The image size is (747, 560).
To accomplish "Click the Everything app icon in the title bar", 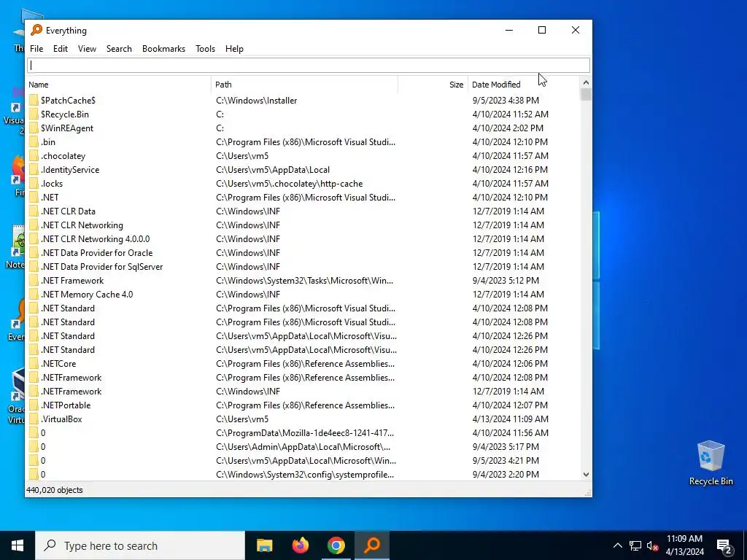I will tap(36, 30).
